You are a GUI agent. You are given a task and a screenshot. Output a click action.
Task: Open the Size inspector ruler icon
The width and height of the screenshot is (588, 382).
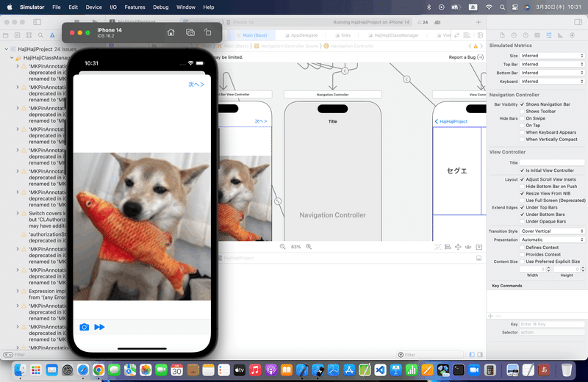[560, 35]
